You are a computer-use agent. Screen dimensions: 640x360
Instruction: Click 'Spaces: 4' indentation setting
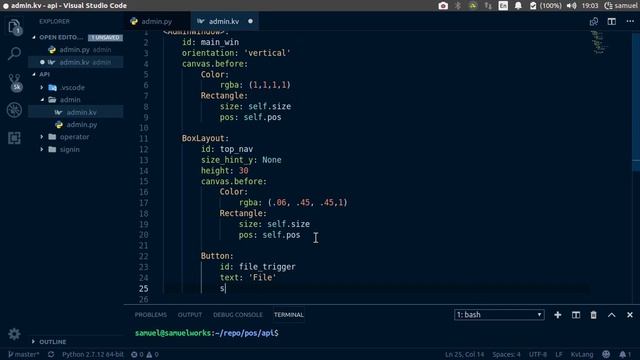pos(506,354)
